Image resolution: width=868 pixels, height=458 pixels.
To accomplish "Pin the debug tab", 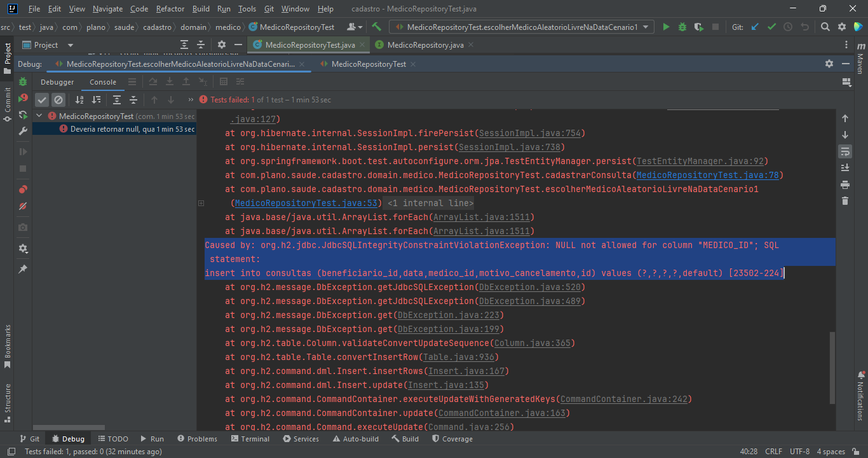I will [23, 269].
